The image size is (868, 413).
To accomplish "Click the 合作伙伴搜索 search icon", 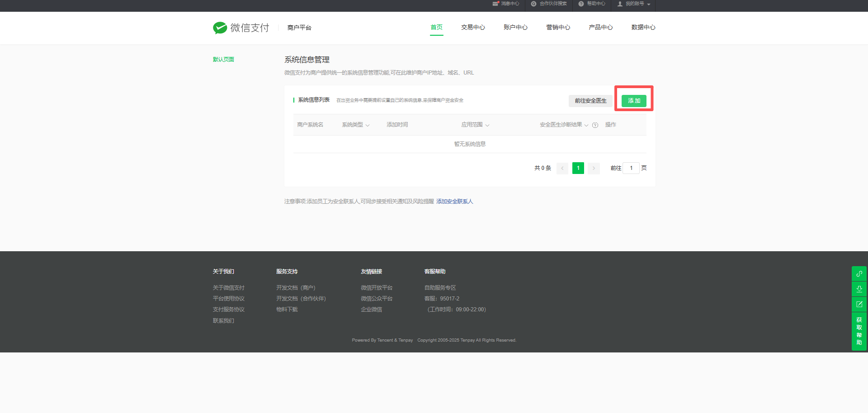I will pyautogui.click(x=533, y=4).
